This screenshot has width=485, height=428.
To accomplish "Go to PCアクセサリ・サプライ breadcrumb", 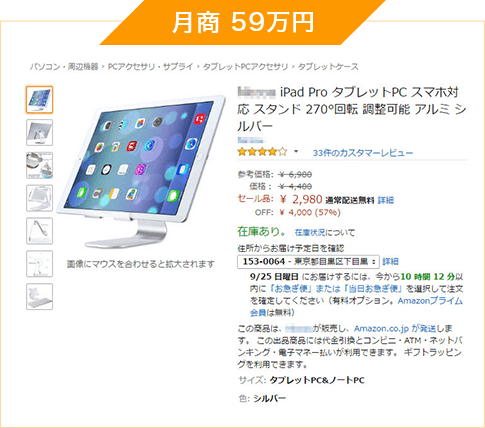I will [x=150, y=67].
